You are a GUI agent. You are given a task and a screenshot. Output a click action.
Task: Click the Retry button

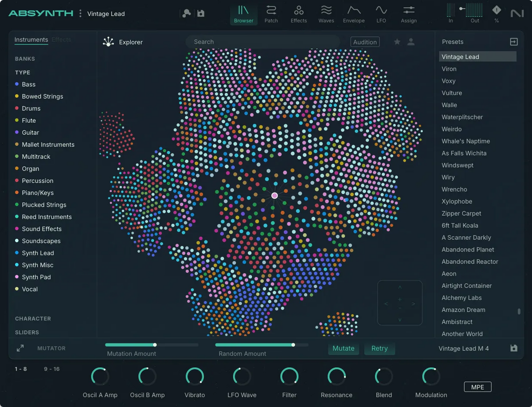tap(379, 348)
